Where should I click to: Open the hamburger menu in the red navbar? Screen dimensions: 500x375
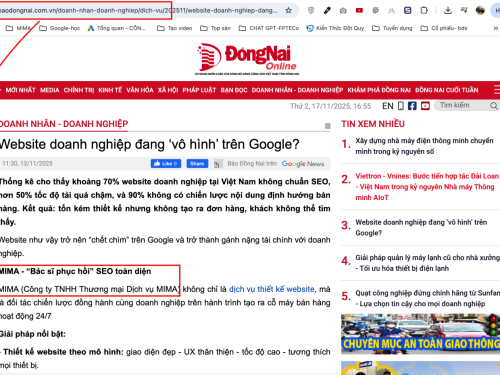click(x=496, y=90)
